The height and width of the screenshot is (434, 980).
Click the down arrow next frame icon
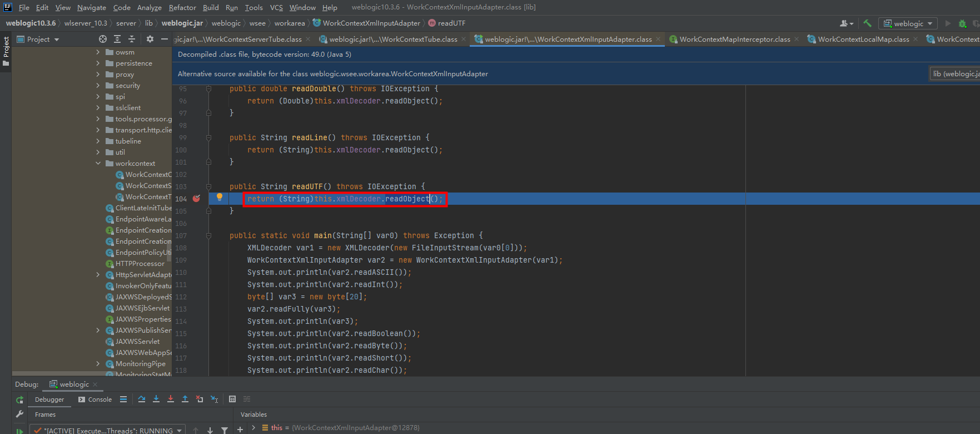click(210, 430)
